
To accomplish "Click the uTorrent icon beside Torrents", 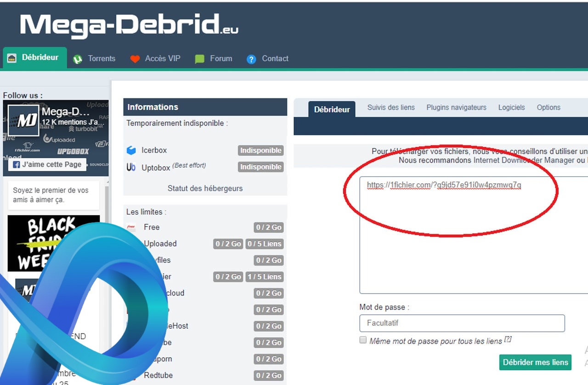I will (x=78, y=59).
